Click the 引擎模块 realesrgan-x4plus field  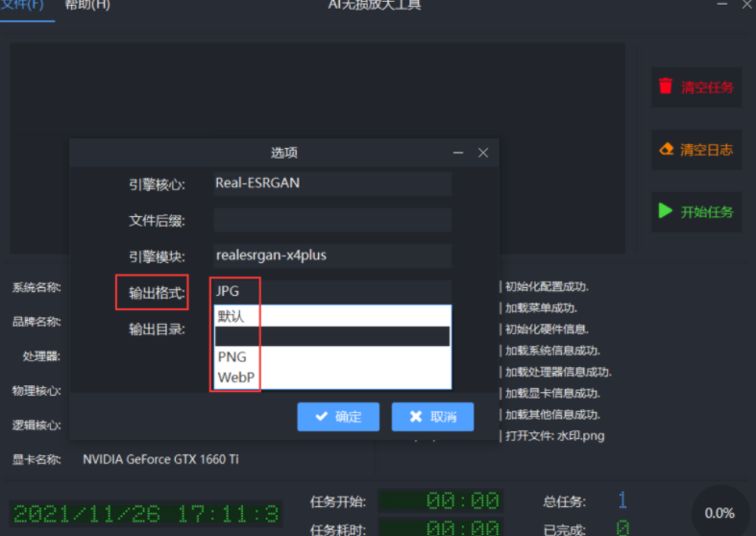coord(331,256)
